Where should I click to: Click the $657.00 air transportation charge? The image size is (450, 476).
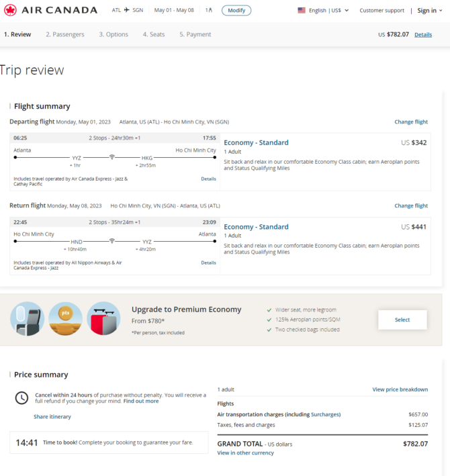coord(418,414)
